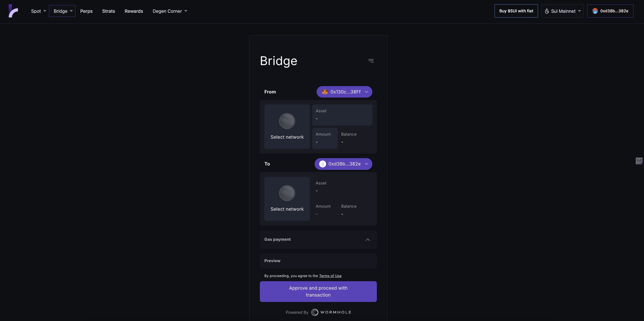Go to the Perps page
Image resolution: width=644 pixels, height=321 pixels.
pyautogui.click(x=86, y=11)
